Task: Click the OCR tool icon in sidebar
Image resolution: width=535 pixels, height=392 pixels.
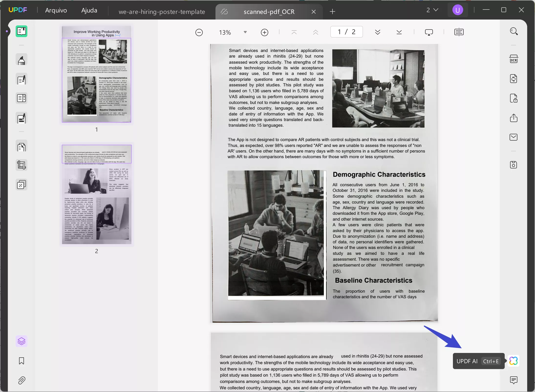Action: pos(514,59)
